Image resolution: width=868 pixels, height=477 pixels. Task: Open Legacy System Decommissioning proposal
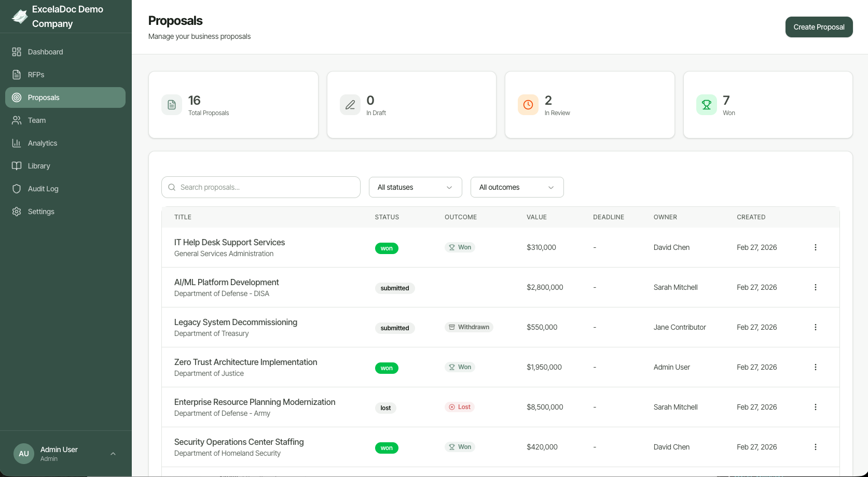click(236, 322)
